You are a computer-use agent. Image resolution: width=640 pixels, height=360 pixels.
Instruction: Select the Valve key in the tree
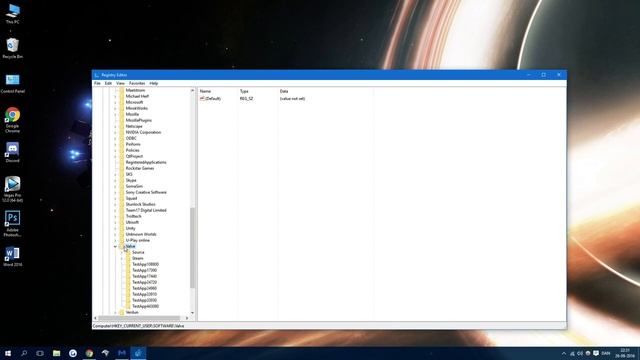(x=130, y=246)
